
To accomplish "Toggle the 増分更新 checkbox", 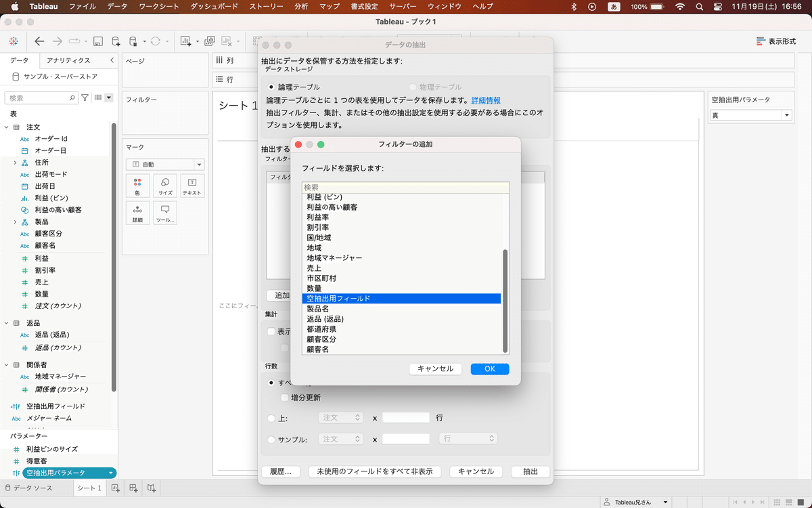I will 285,398.
